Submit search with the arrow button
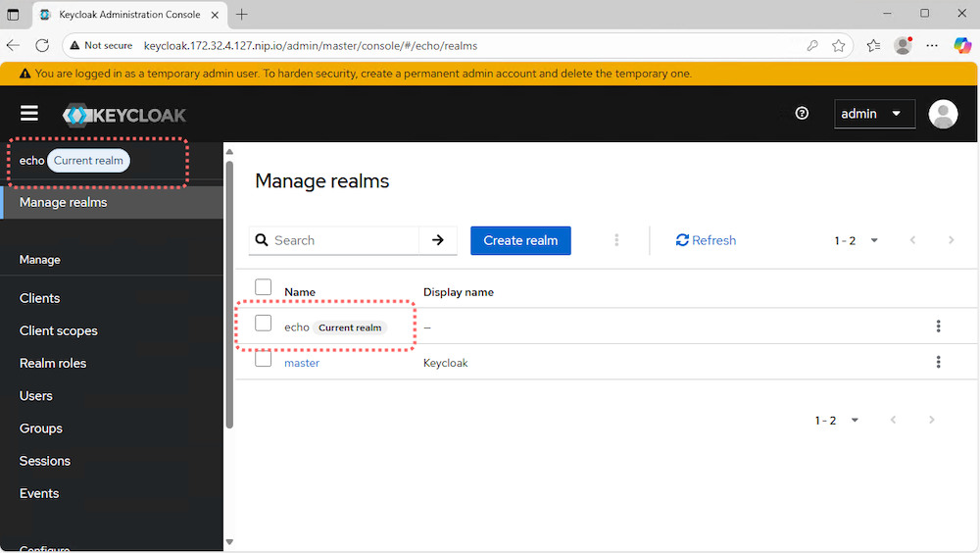Screen dimensions: 980x553 click(438, 240)
